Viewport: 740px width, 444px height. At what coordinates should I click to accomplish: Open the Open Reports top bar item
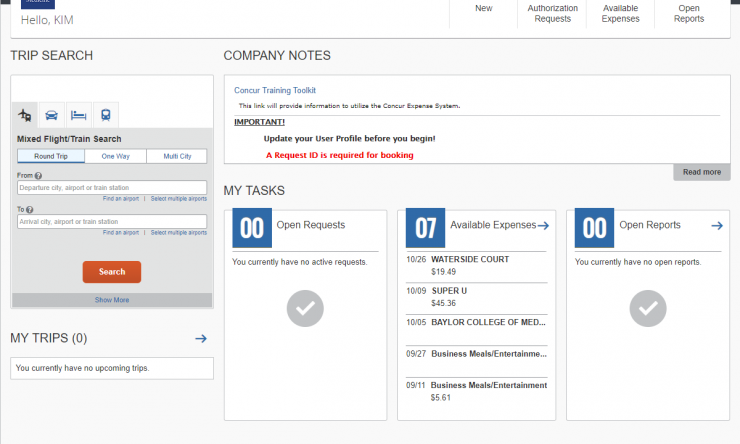(689, 14)
